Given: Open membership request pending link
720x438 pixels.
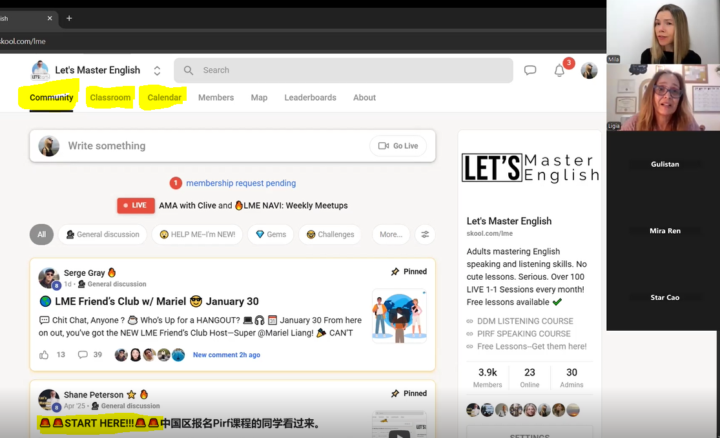Looking at the screenshot, I should pos(241,183).
